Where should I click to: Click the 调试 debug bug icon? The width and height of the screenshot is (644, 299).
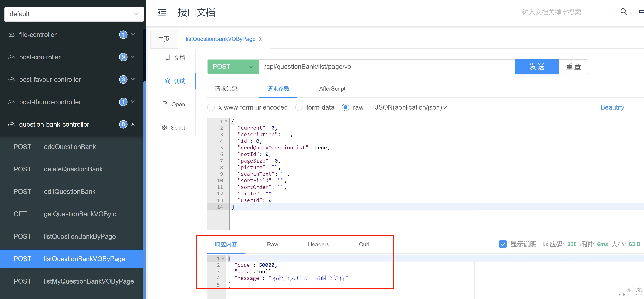click(167, 81)
